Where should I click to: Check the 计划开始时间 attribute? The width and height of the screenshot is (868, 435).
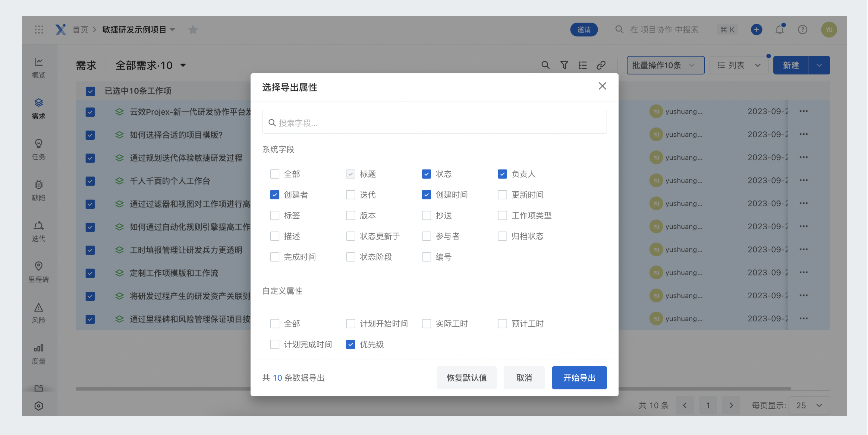click(x=351, y=324)
